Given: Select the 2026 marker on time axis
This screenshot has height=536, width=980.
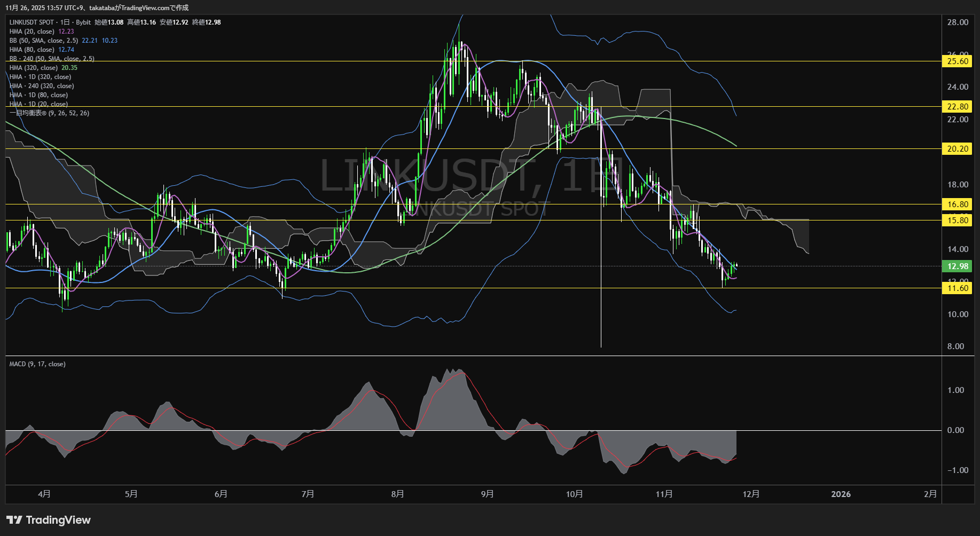Looking at the screenshot, I should 841,494.
